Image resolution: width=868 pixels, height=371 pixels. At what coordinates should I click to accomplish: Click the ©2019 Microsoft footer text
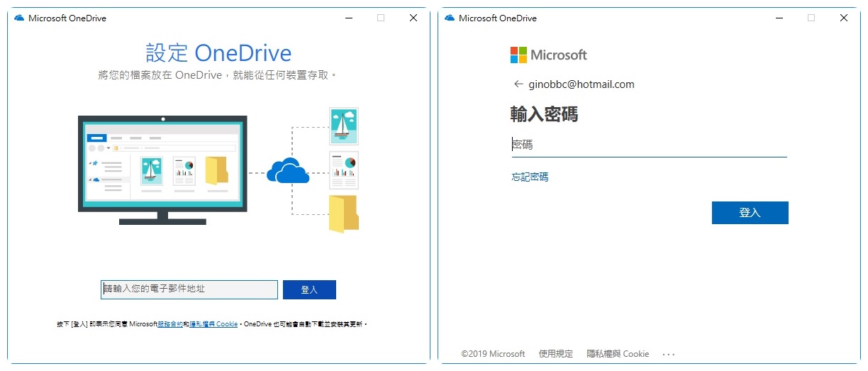click(x=493, y=353)
